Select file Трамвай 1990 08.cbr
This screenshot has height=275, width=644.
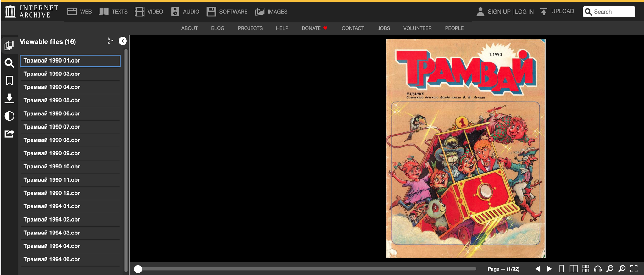click(70, 140)
